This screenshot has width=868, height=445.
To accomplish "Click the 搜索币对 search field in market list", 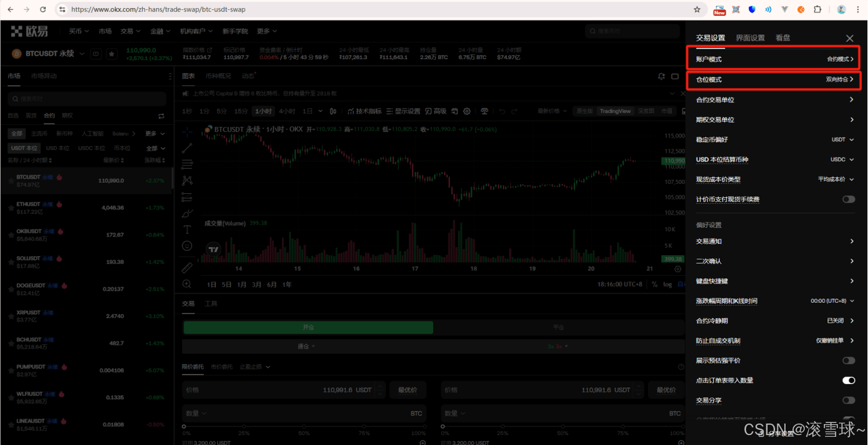I will 86,99.
